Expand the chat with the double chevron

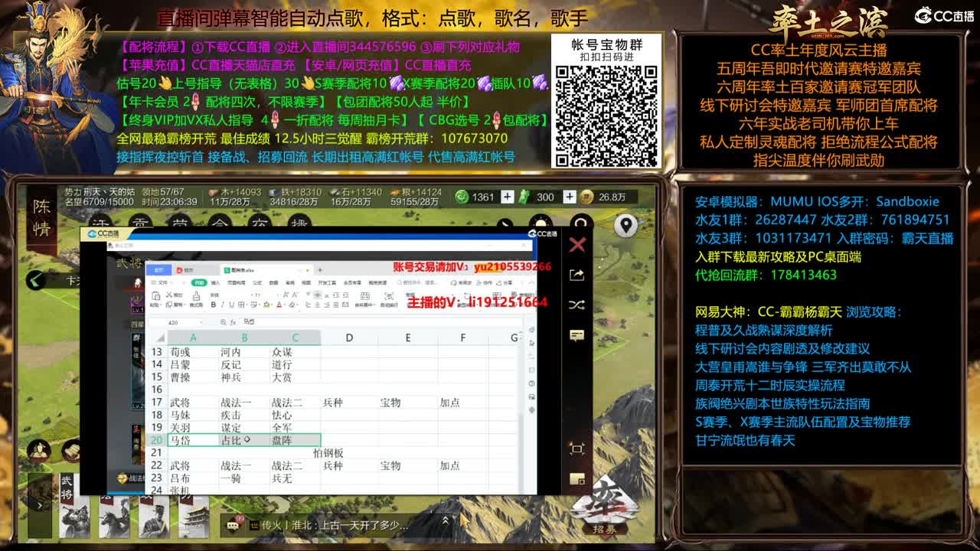click(446, 520)
